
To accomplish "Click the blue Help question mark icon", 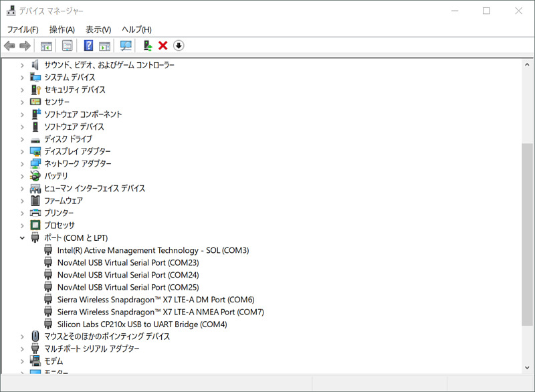I will pos(89,45).
